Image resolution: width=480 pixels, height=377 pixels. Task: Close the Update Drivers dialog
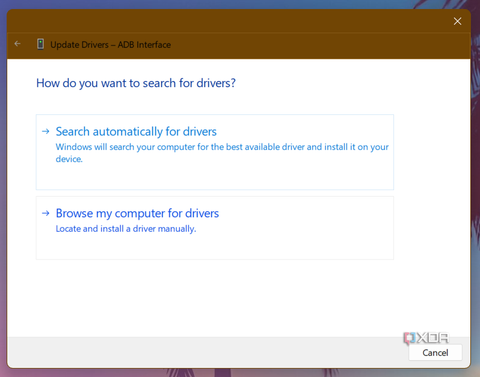(x=457, y=21)
